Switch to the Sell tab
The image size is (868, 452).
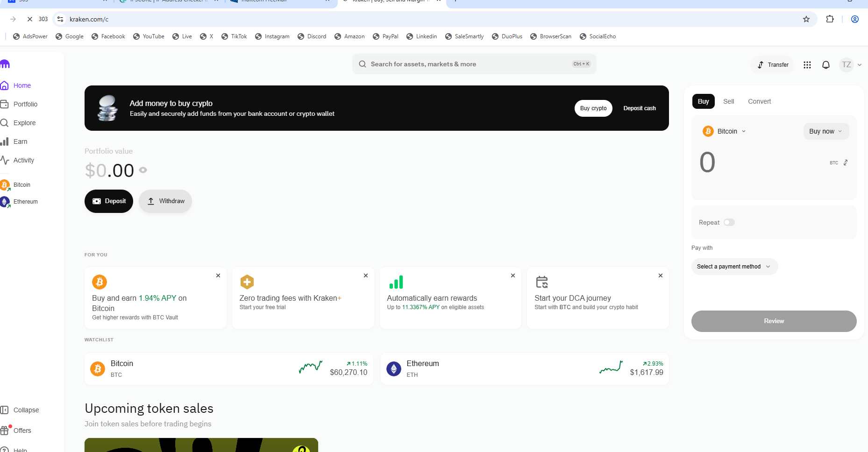click(729, 101)
